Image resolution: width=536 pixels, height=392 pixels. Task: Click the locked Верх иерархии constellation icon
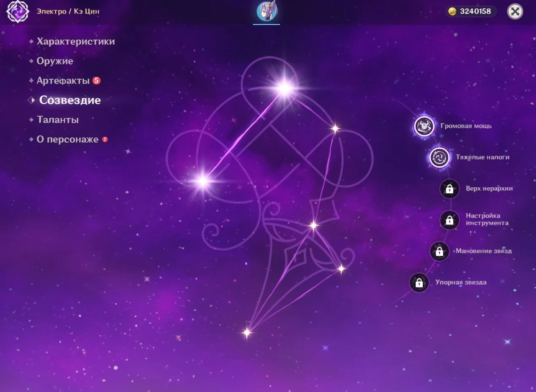(x=449, y=189)
